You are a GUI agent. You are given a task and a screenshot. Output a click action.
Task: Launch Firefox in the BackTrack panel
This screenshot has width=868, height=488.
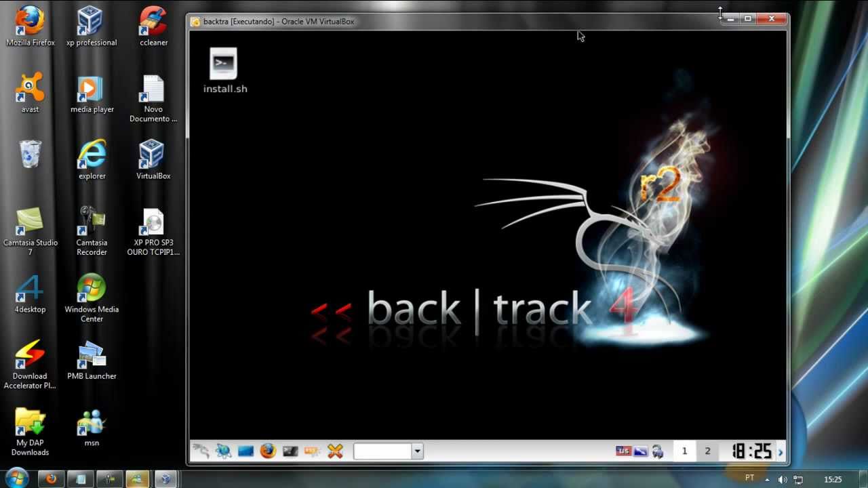[x=268, y=451]
